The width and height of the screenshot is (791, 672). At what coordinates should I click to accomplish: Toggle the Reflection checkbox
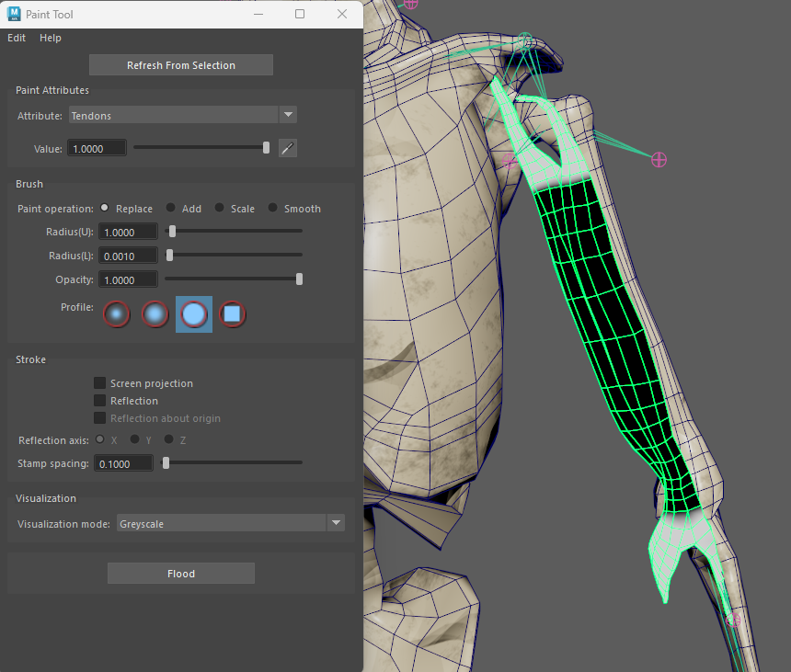[100, 401]
